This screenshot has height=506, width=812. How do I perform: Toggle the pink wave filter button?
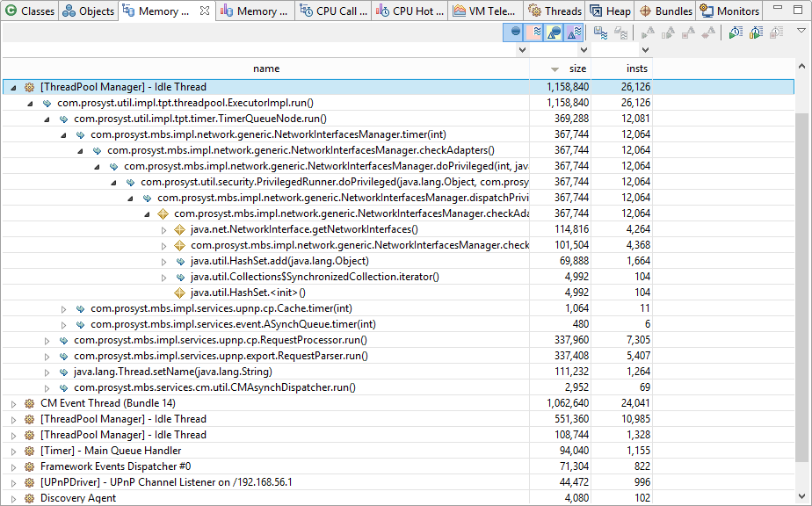pyautogui.click(x=534, y=33)
